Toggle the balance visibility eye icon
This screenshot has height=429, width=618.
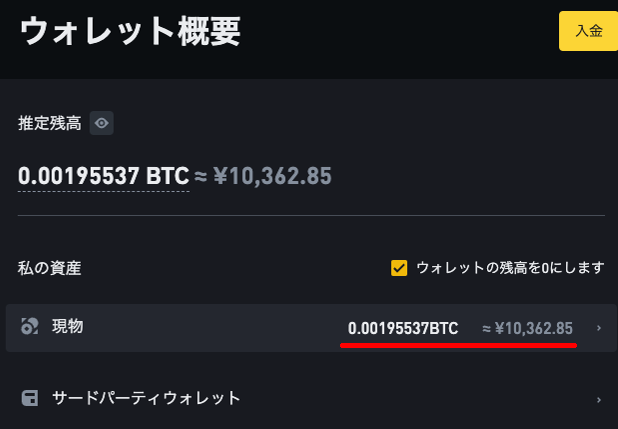point(101,124)
